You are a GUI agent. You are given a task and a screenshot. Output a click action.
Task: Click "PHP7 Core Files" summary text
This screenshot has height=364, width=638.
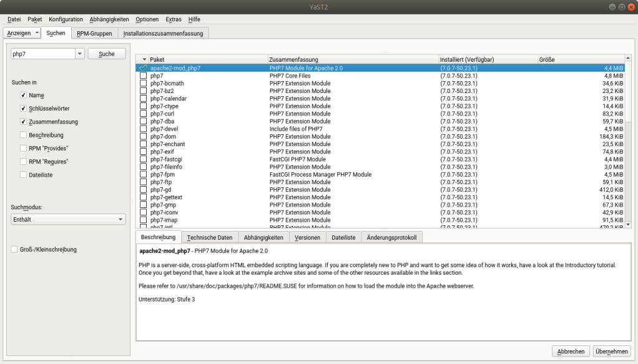click(x=290, y=76)
